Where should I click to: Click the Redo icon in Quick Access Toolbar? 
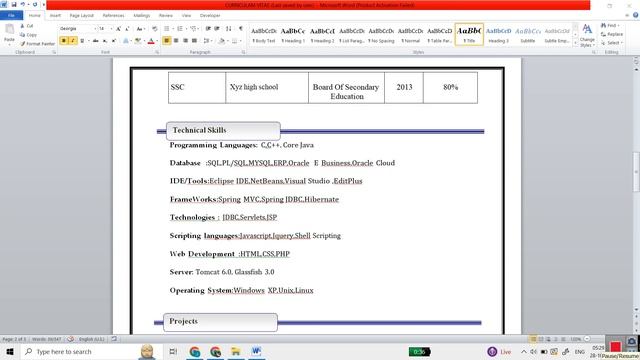(35, 4)
